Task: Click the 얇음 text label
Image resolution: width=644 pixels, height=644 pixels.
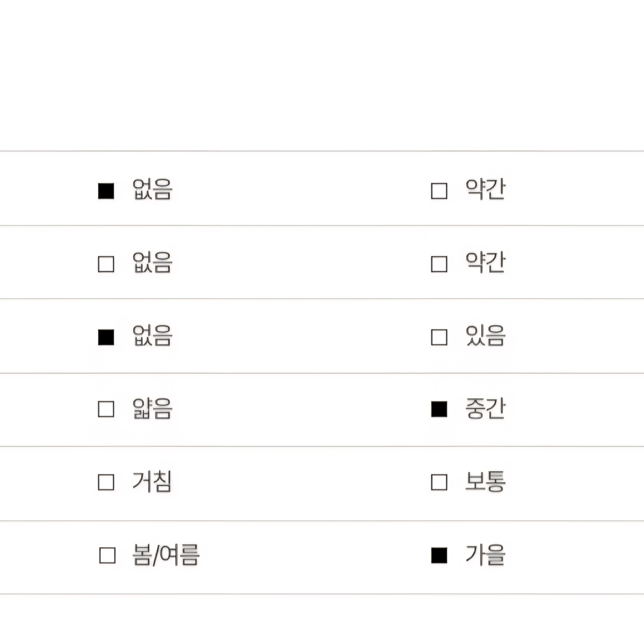Action: click(x=152, y=408)
